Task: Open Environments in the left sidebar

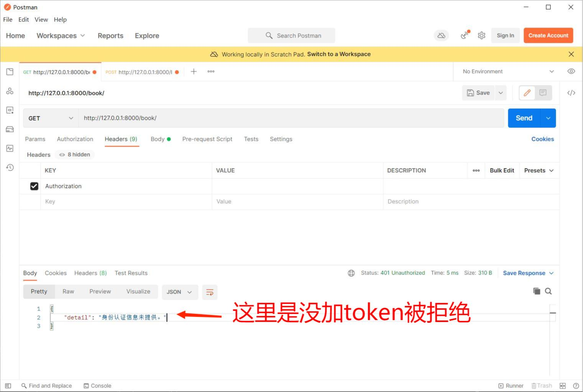Action: pyautogui.click(x=10, y=110)
